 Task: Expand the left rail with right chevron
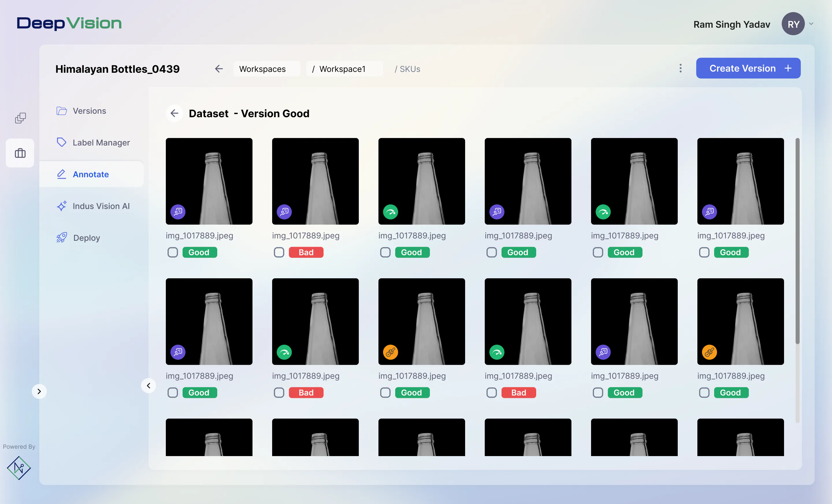click(39, 391)
